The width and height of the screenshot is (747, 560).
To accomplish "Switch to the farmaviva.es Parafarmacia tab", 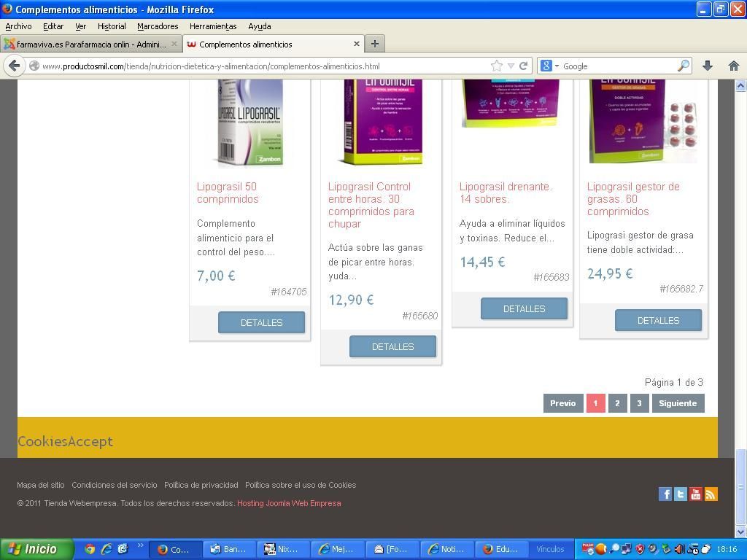I will [x=91, y=44].
